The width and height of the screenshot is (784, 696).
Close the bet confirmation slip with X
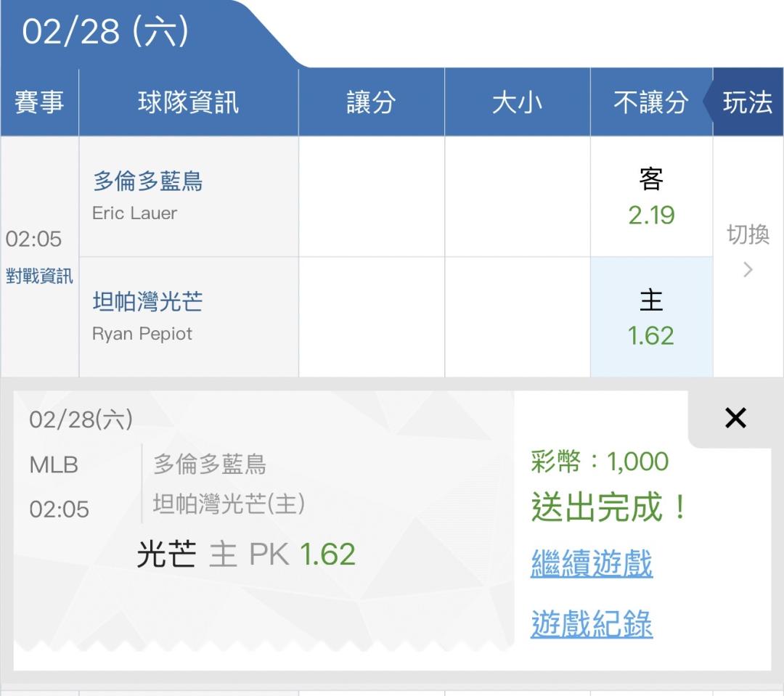(735, 418)
